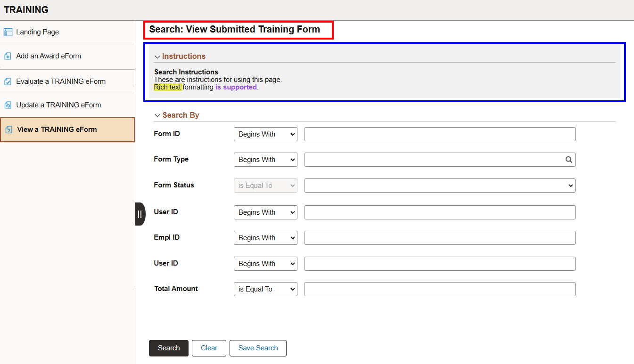The height and width of the screenshot is (364, 634).
Task: Click the Clear button
Action: coord(209,348)
